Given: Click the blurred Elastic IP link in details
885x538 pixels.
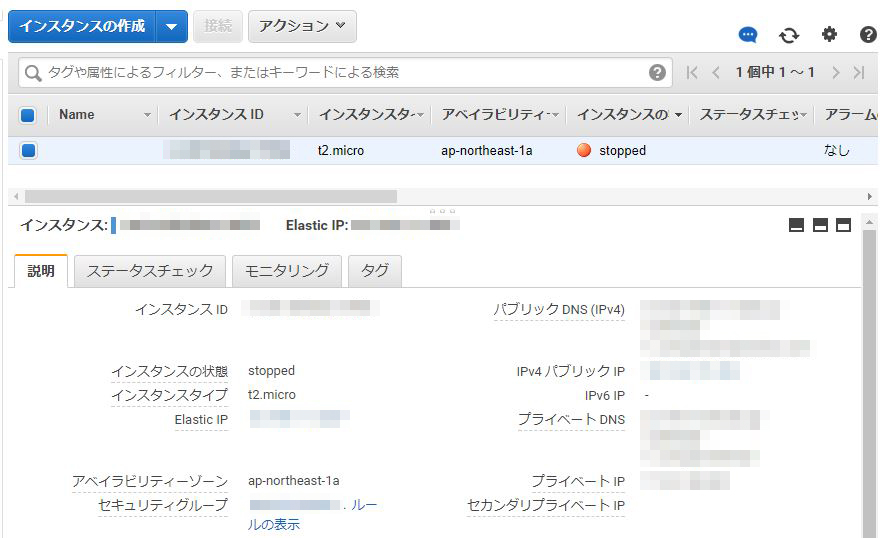Looking at the screenshot, I should [299, 419].
